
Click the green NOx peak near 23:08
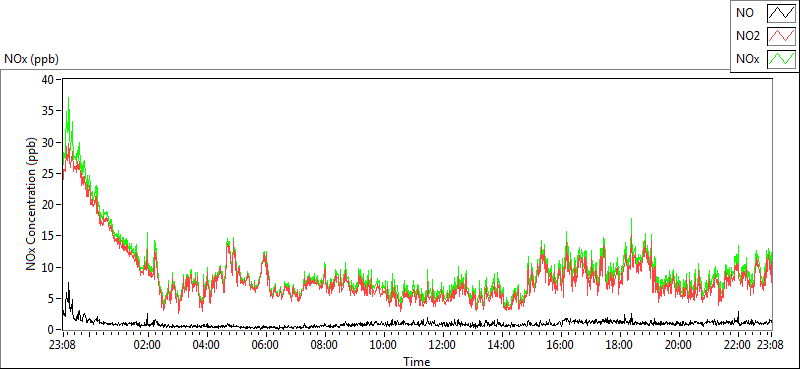click(x=68, y=98)
